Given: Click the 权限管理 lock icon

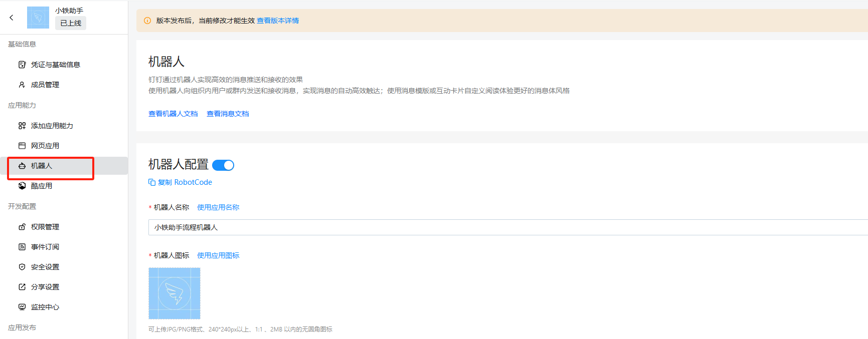Looking at the screenshot, I should click(22, 227).
